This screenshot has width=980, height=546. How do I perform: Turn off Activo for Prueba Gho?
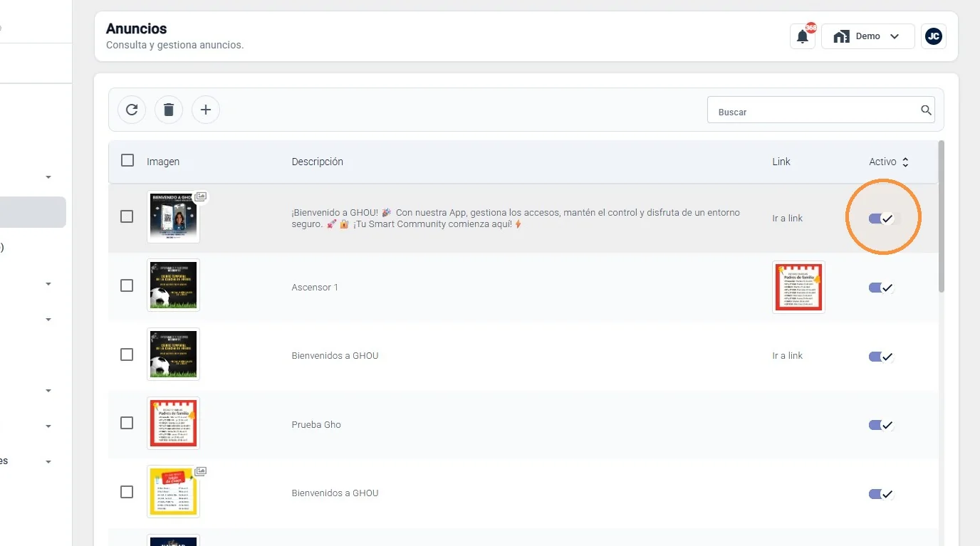[x=881, y=425]
